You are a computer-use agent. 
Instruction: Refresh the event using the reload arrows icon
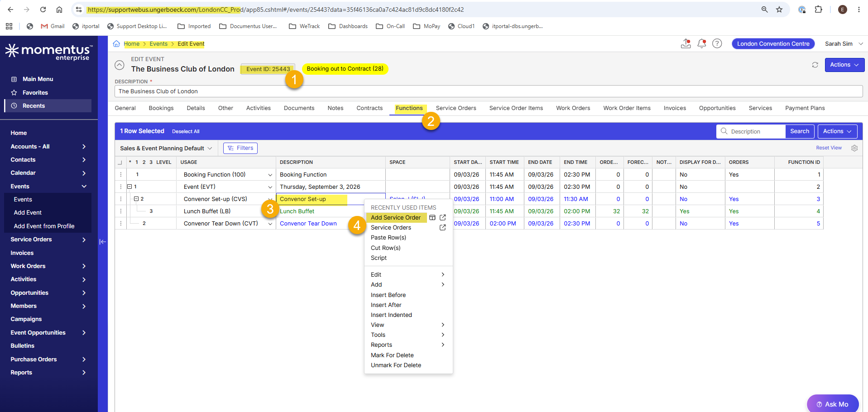tap(815, 65)
